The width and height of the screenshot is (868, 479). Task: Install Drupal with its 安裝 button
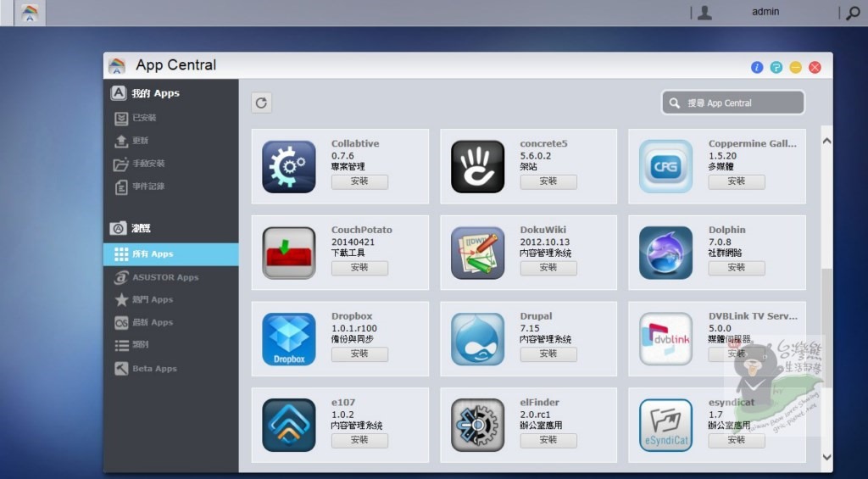pos(548,354)
